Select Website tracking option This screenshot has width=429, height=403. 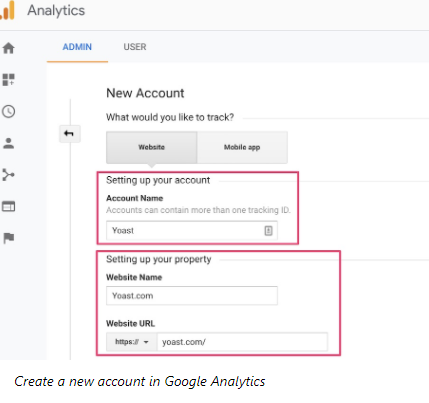(x=151, y=147)
